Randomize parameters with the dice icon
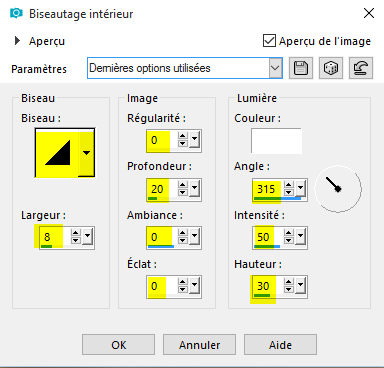 (x=331, y=68)
